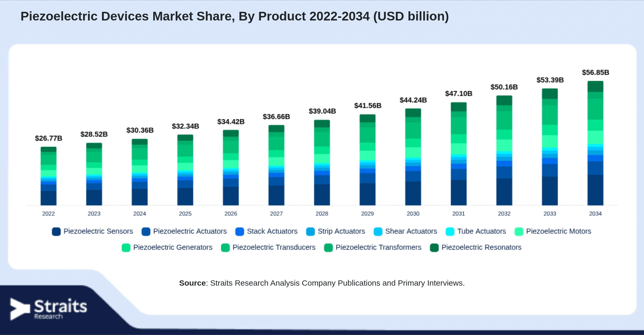Click the Shear Actuators legend swatch
The width and height of the screenshot is (644, 335).
pyautogui.click(x=378, y=232)
